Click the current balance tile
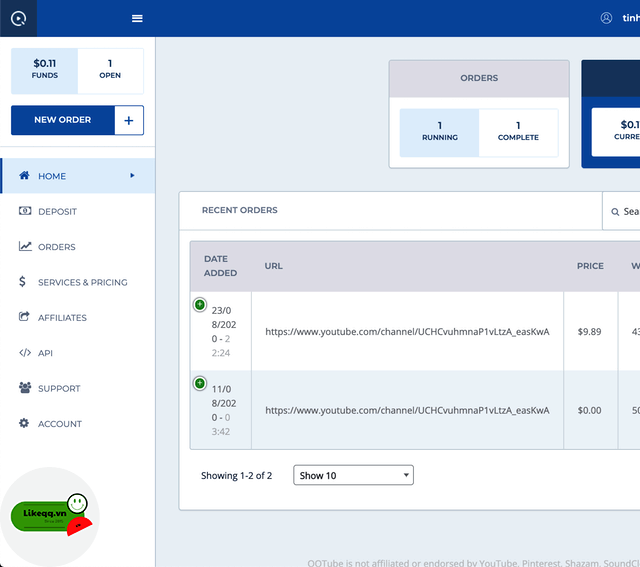This screenshot has height=567, width=640. point(616,132)
